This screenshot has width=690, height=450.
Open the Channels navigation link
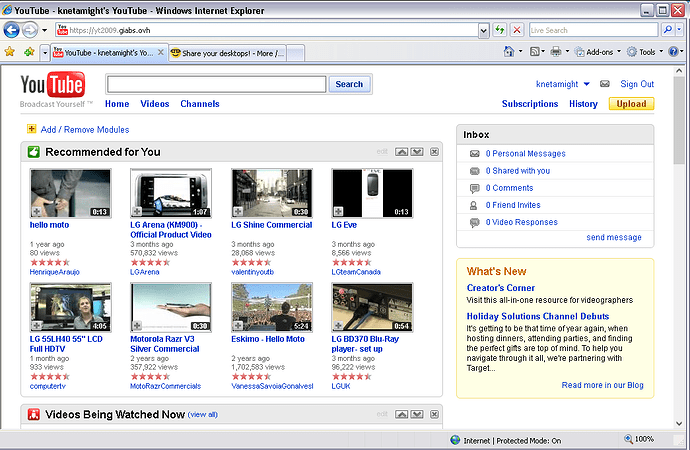click(x=200, y=104)
